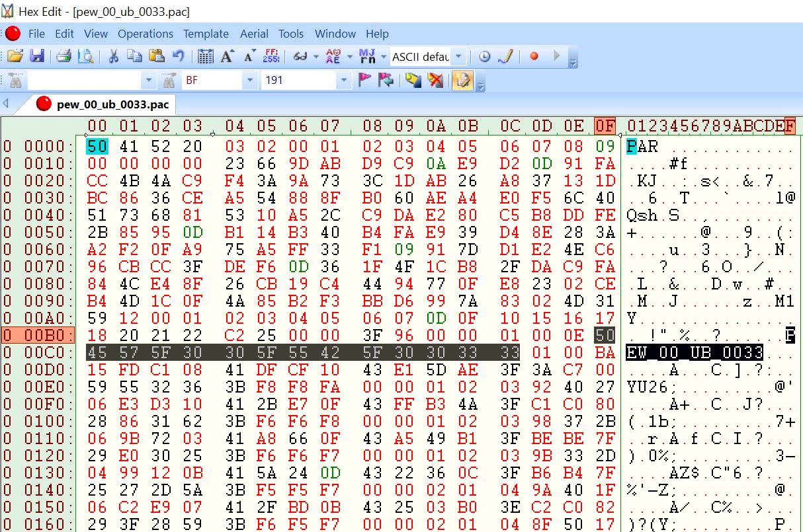This screenshot has width=803, height=532.
Task: Toggle the highlighted read-only pencil note button
Action: point(462,81)
